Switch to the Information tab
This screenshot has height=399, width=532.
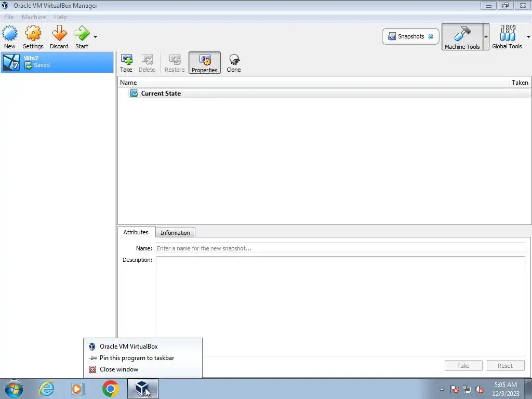(x=175, y=233)
